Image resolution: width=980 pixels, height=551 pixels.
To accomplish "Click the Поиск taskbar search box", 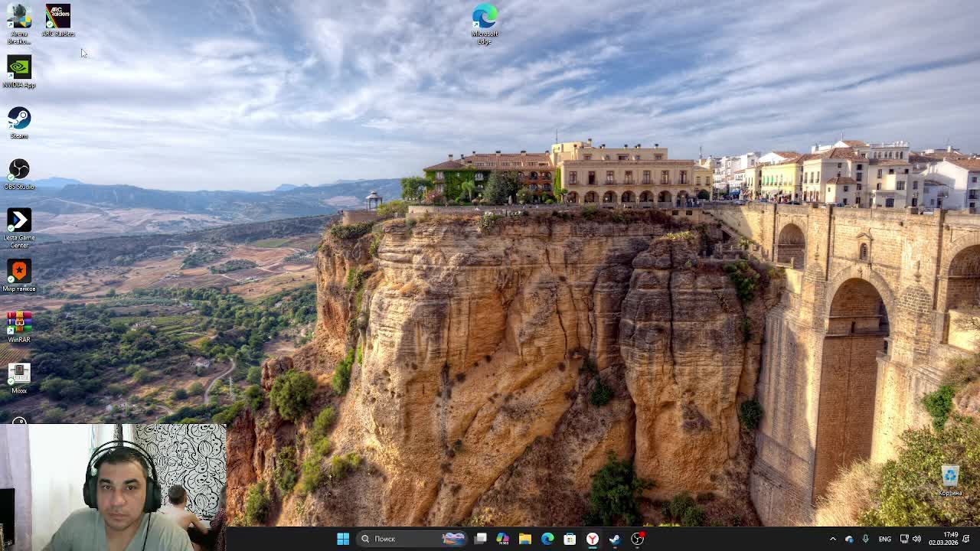I will (x=413, y=539).
